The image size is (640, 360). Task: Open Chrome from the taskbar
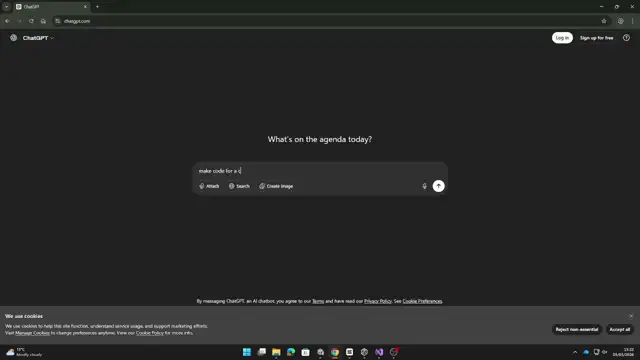[x=335, y=352]
